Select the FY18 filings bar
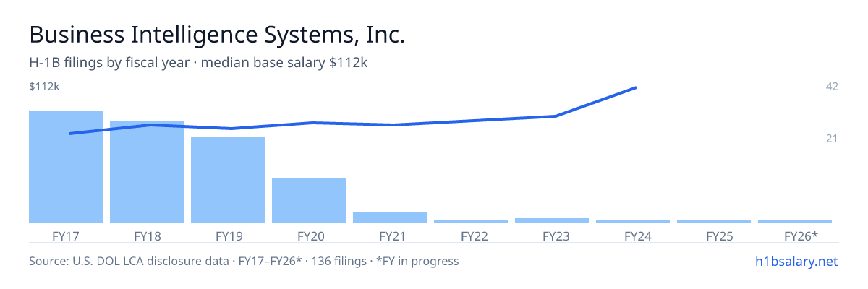 coord(147,172)
